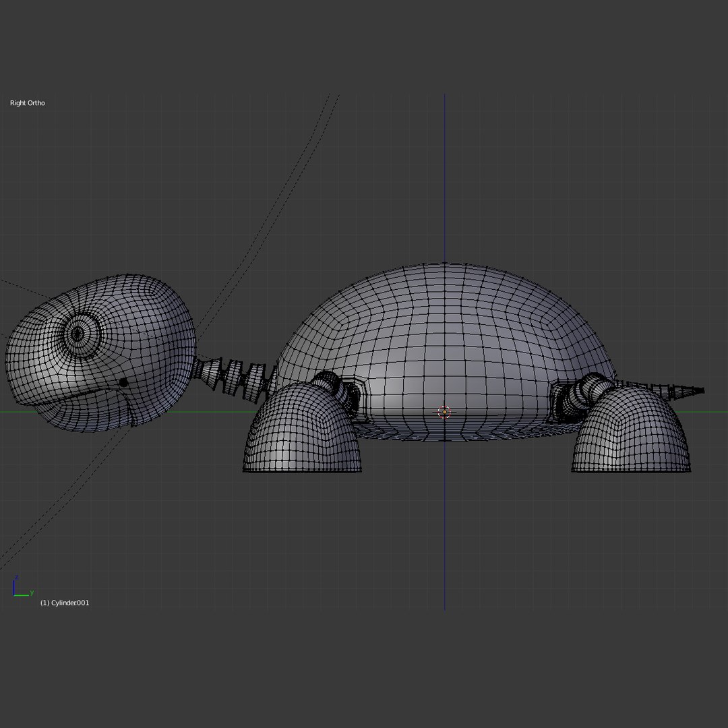Viewport: 728px width, 728px height.
Task: Click the '(1) Cylinder.001' object name text
Action: pos(65,603)
